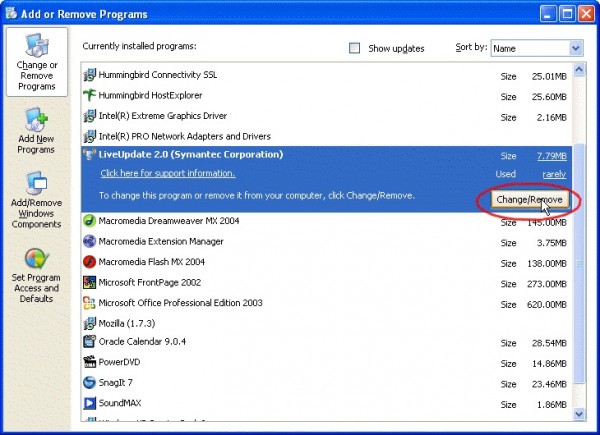
Task: Select Macromedia Dreamweaver MX 2004 entry
Action: [x=326, y=221]
